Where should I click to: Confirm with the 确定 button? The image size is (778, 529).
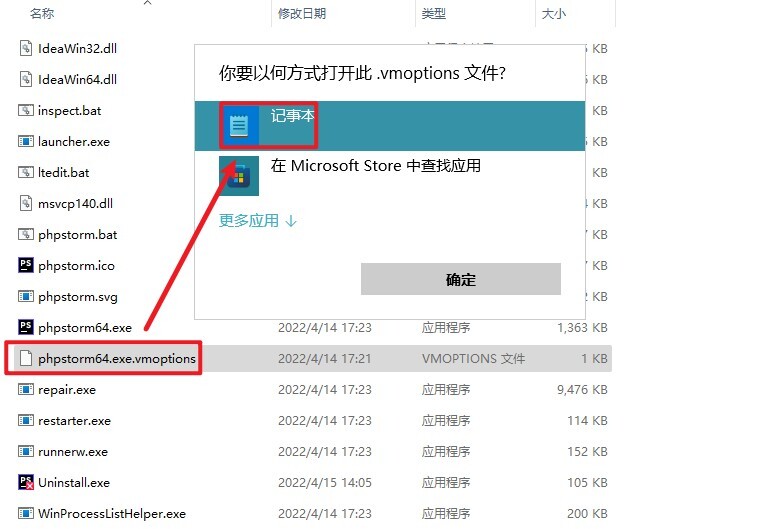click(461, 279)
